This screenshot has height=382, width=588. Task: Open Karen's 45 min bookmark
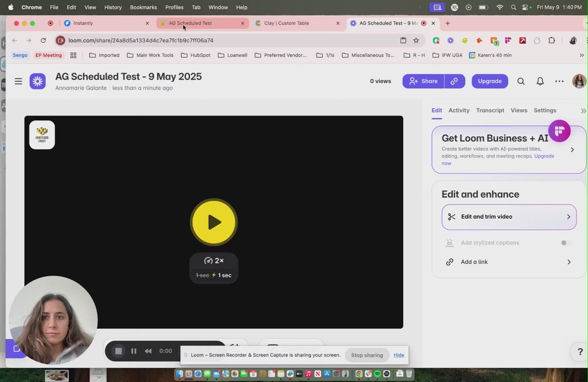click(490, 55)
